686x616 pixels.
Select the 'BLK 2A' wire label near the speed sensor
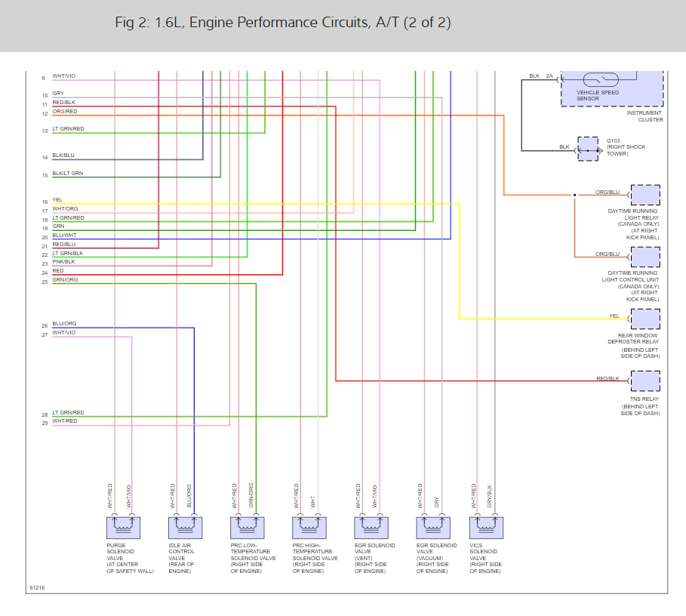point(541,76)
